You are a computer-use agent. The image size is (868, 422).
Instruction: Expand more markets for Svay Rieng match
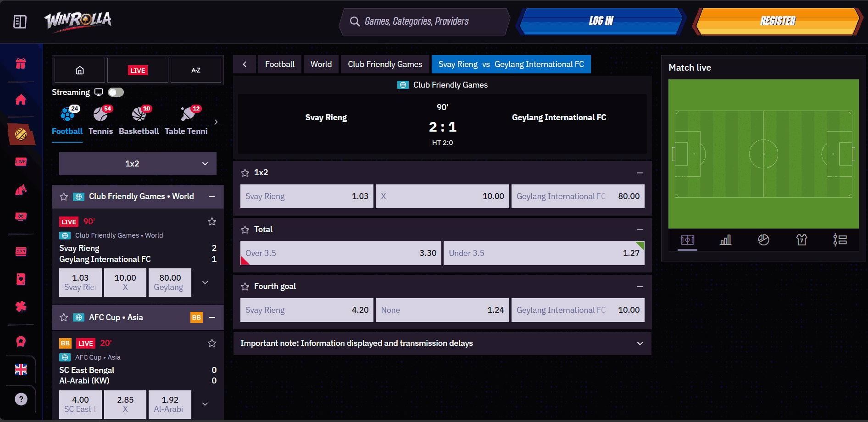205,283
